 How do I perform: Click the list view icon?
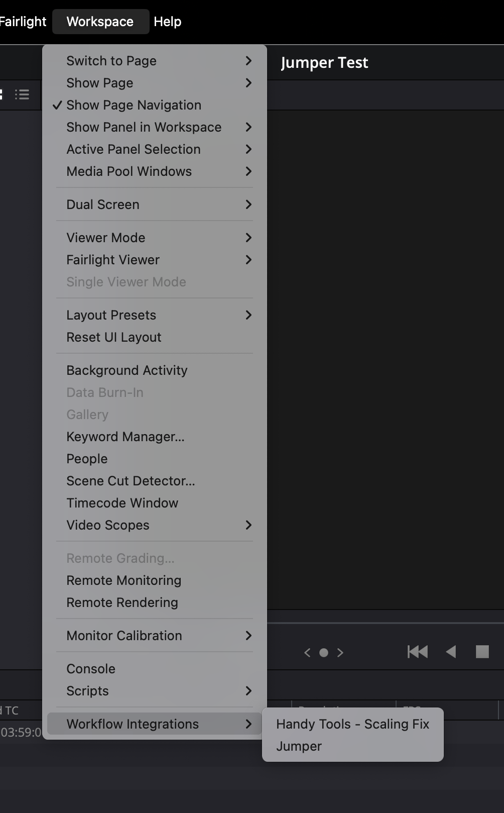(22, 94)
